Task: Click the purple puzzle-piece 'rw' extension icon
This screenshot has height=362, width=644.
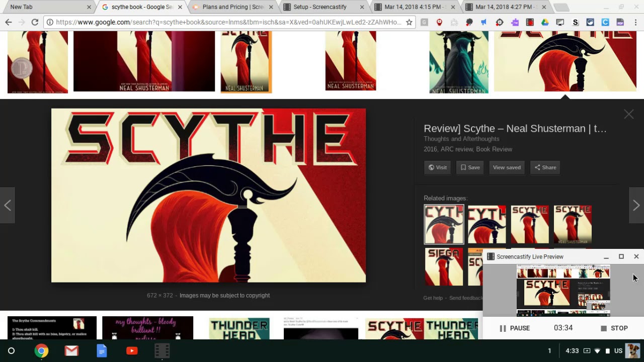Action: [x=515, y=22]
